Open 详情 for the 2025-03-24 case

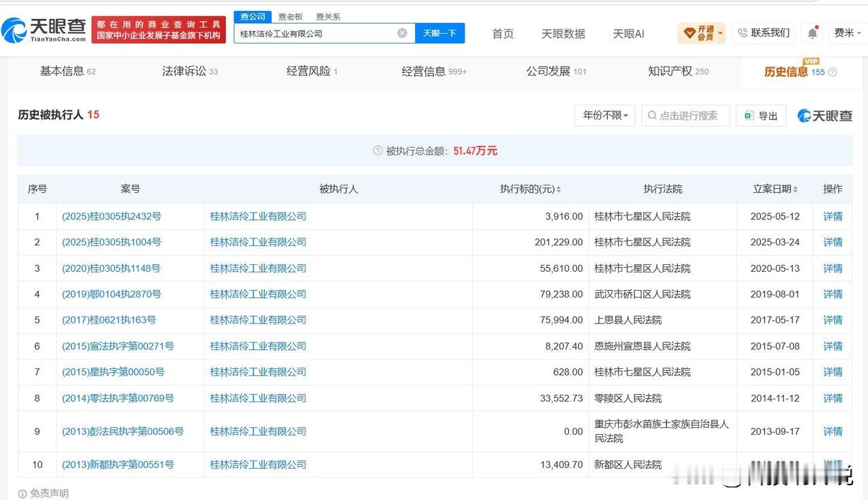click(833, 242)
